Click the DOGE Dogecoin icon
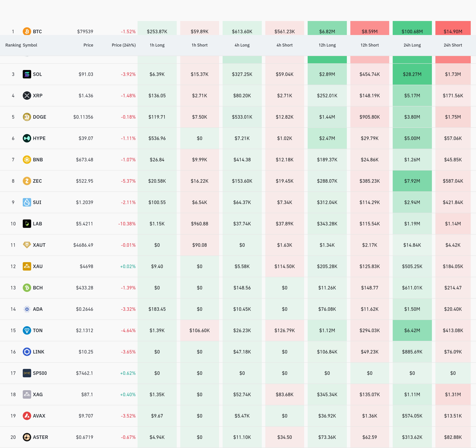 (x=27, y=117)
